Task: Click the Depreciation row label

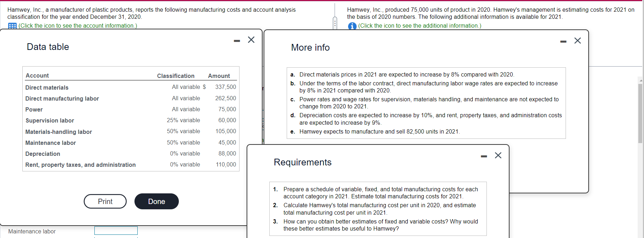Action: [43, 154]
